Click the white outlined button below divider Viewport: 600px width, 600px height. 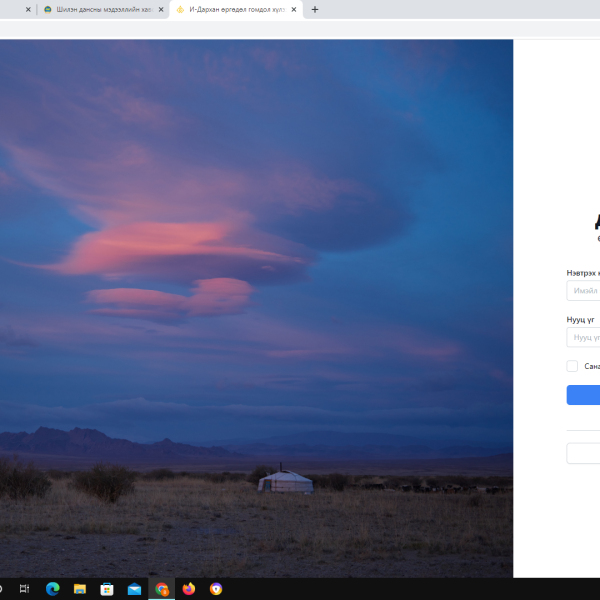tap(585, 453)
